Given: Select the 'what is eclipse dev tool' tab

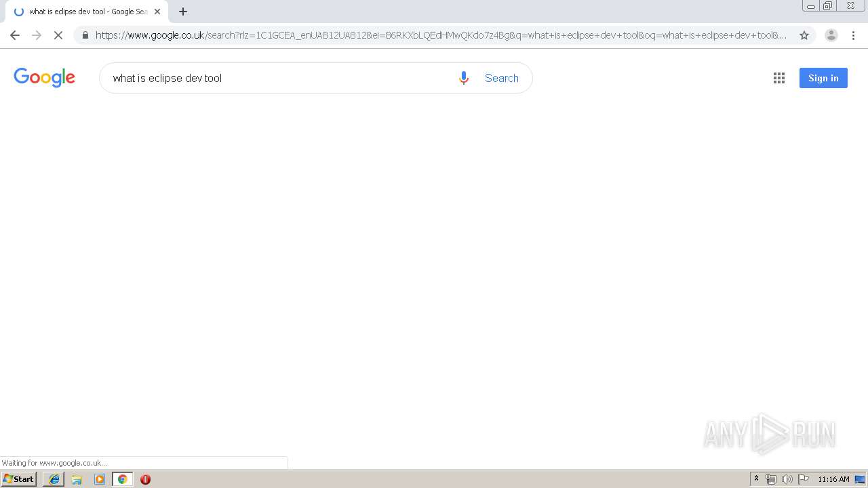Looking at the screenshot, I should click(x=86, y=12).
